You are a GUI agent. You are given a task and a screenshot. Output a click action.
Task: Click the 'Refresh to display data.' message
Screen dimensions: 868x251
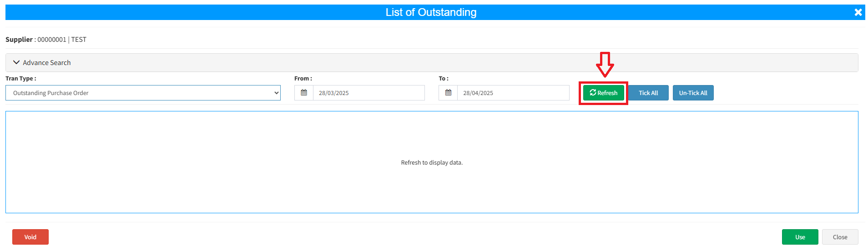(x=431, y=162)
